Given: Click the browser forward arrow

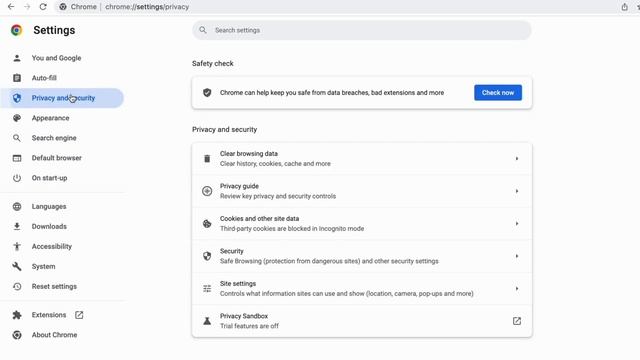Looking at the screenshot, I should click(27, 7).
